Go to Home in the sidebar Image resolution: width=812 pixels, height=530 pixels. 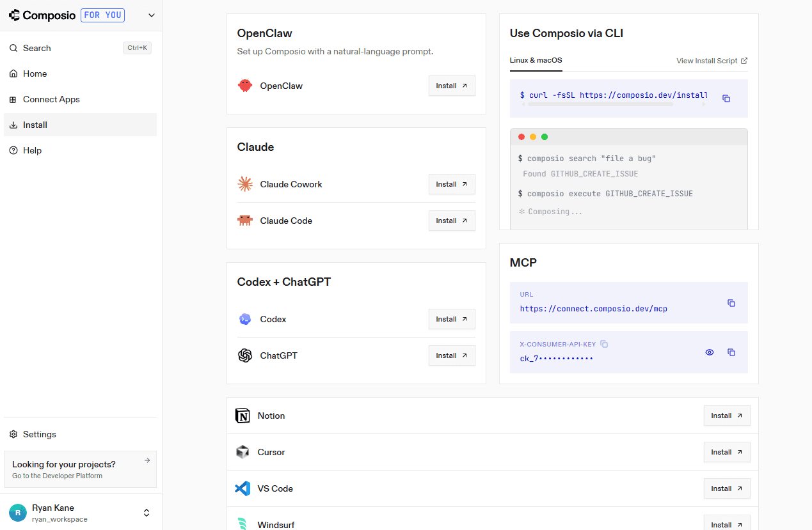(x=80, y=74)
